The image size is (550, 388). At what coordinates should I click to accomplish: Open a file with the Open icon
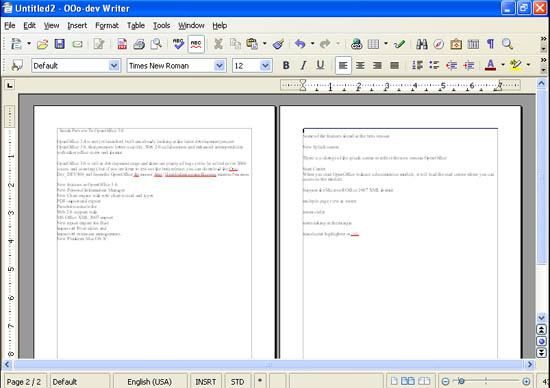tap(42, 44)
